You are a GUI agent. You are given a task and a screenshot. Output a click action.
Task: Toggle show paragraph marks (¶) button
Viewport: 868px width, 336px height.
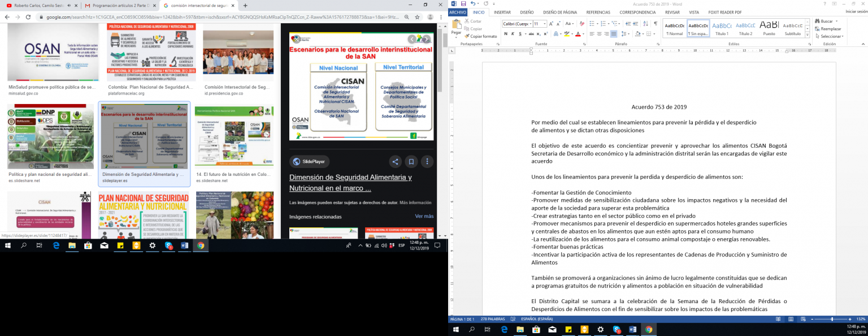tap(656, 24)
